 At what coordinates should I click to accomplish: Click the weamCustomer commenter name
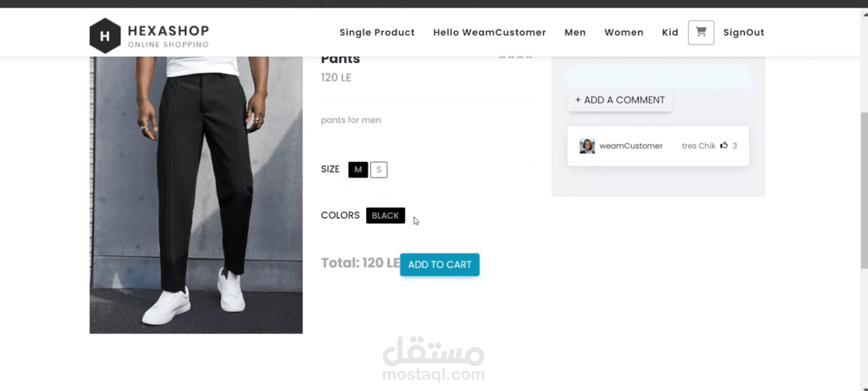631,146
